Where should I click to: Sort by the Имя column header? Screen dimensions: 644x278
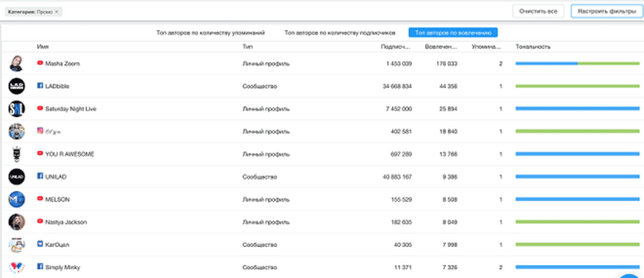(43, 47)
